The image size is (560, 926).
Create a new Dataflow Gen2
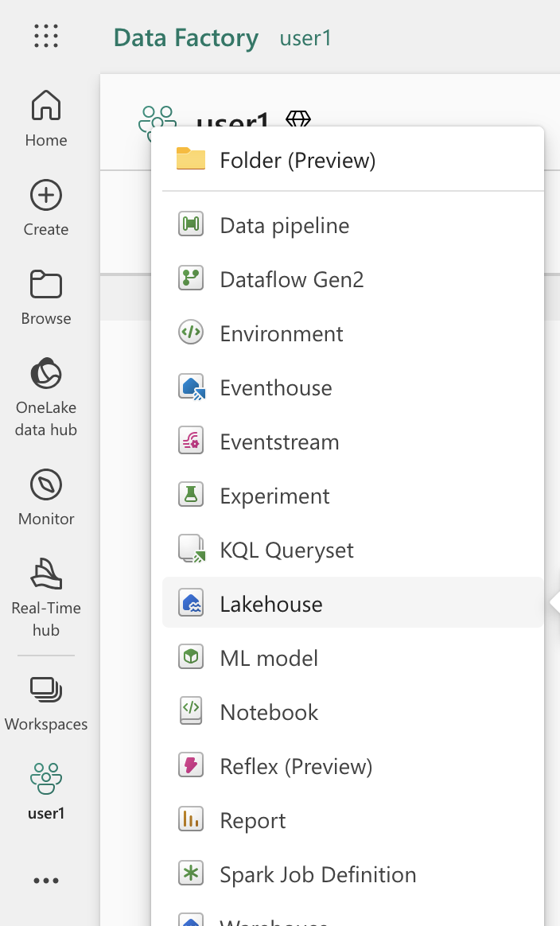point(353,279)
